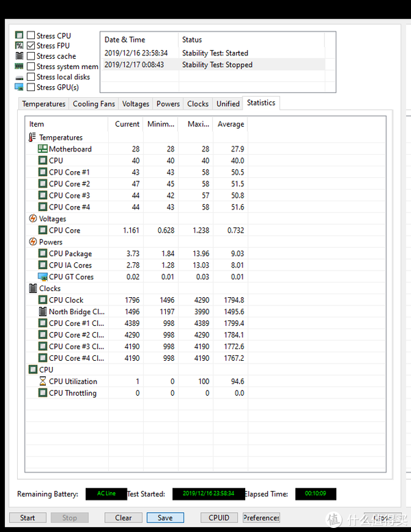Enable the Stress local disks checkbox
Viewport: 411px width, 532px height.
pyautogui.click(x=31, y=77)
